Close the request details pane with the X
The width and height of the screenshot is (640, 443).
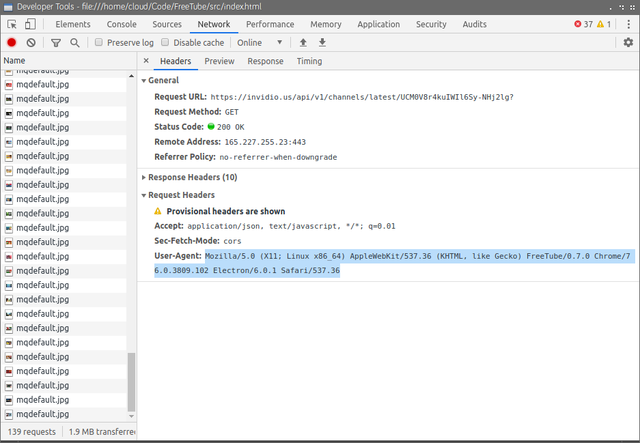tap(146, 61)
